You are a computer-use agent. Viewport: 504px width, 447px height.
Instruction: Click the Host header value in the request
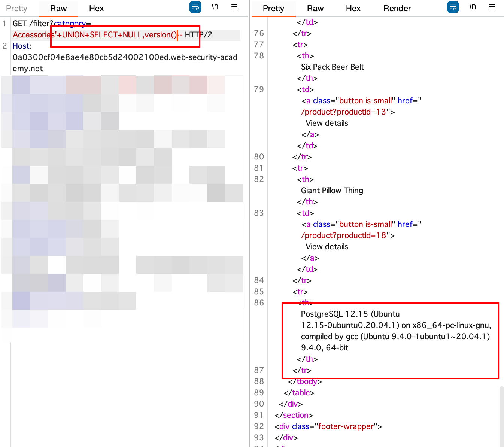point(125,57)
